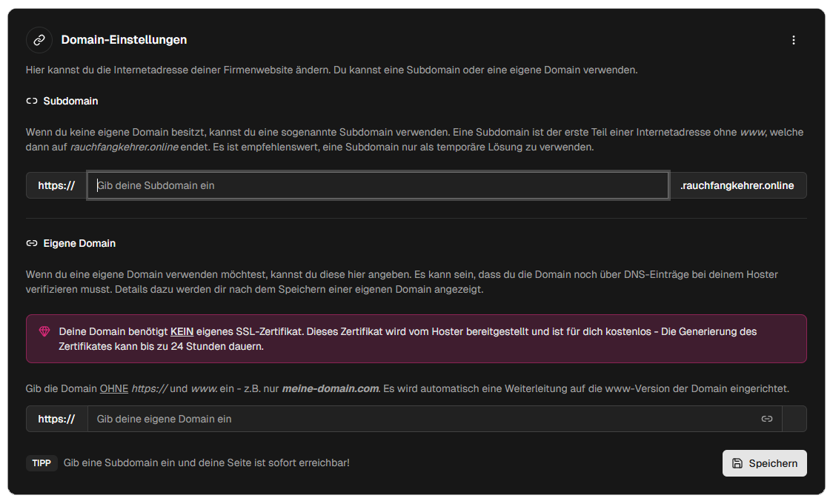Click the save disk icon on Speichern button
833x504 pixels.
pos(737,462)
